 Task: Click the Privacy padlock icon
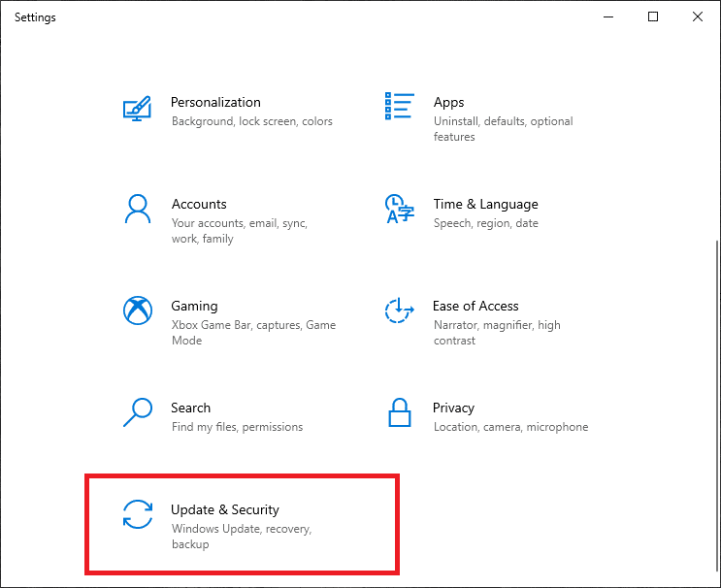point(399,412)
